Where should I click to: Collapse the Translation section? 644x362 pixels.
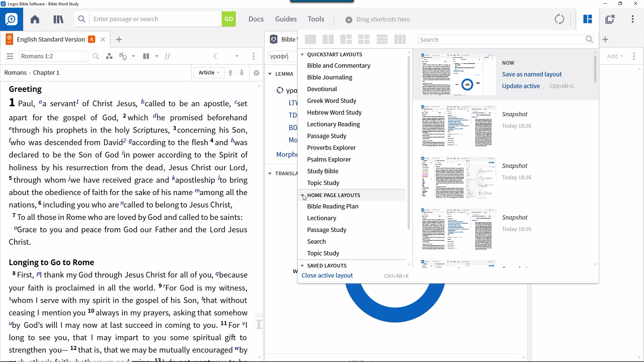tap(270, 173)
